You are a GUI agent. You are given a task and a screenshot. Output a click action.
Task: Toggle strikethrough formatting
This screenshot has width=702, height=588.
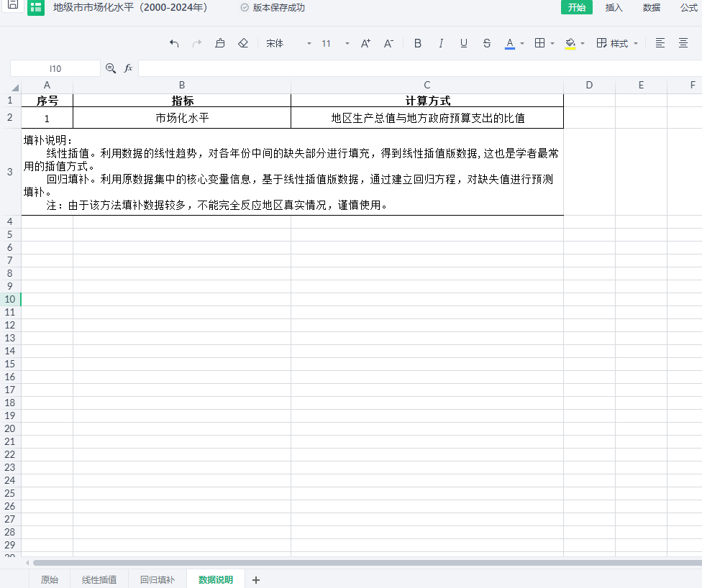[x=487, y=43]
